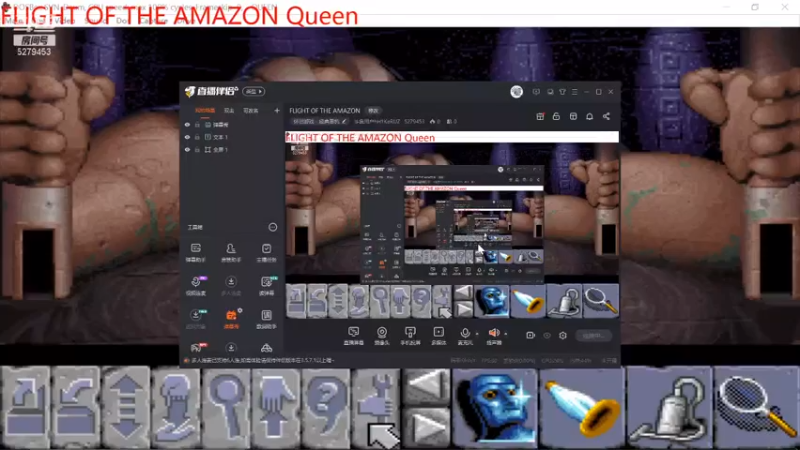Select the 全屏 1 layer row

231,150
